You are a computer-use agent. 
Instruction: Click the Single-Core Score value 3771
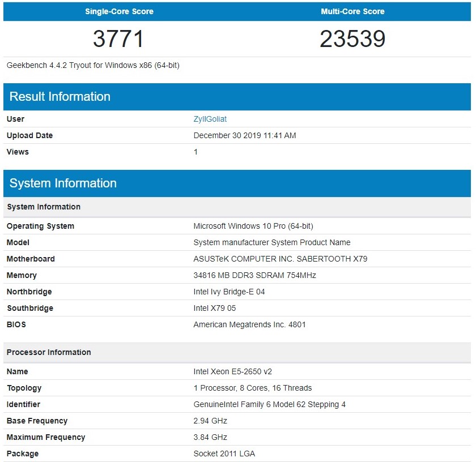[118, 39]
